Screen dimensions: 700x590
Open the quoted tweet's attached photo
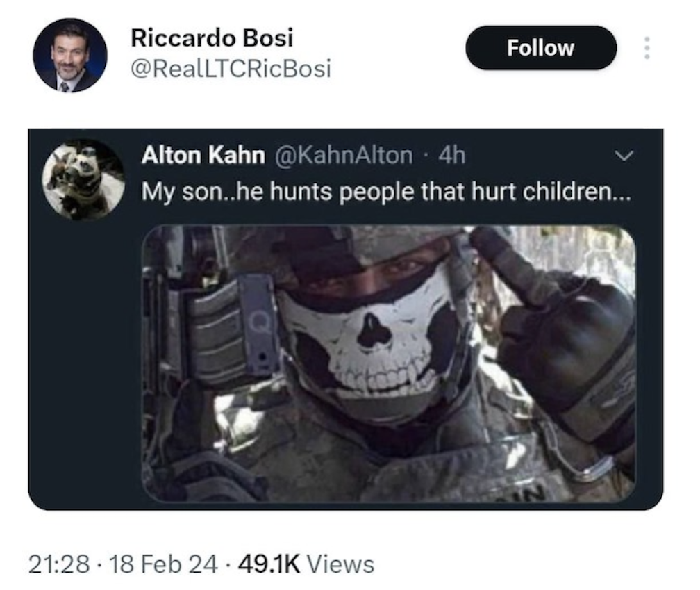(387, 361)
